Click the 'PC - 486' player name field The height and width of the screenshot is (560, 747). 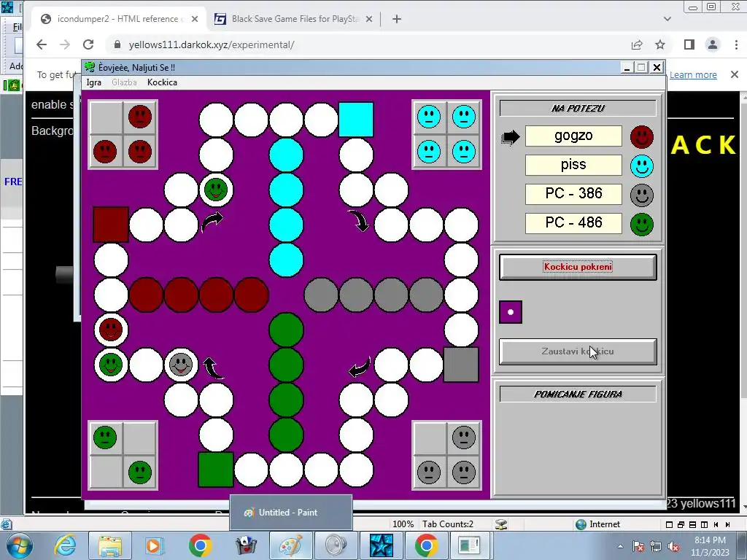click(x=573, y=223)
